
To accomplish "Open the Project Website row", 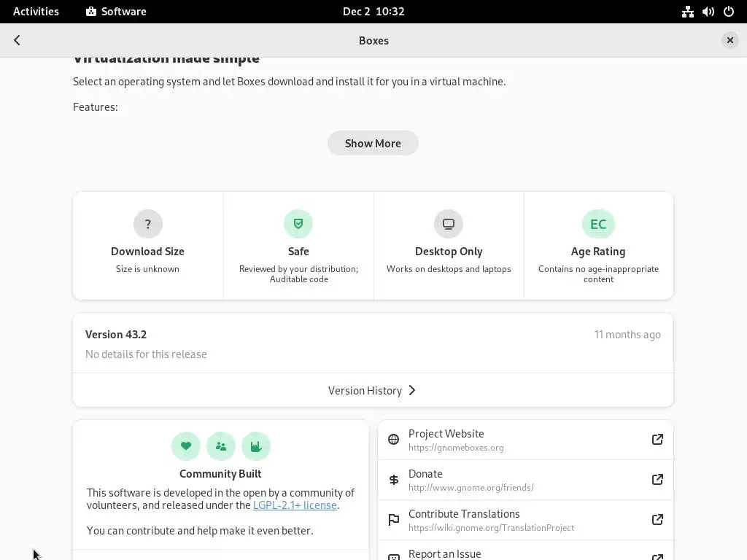I will pyautogui.click(x=525, y=440).
